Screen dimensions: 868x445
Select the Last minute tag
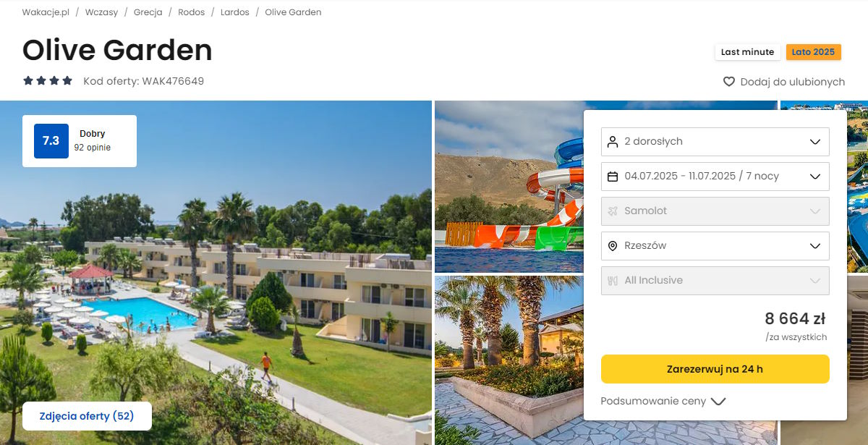747,52
